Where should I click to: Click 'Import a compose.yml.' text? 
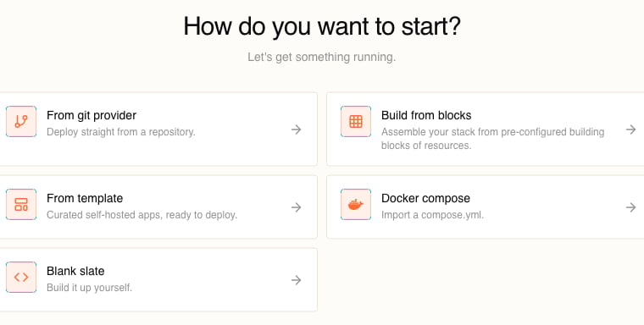click(x=432, y=215)
